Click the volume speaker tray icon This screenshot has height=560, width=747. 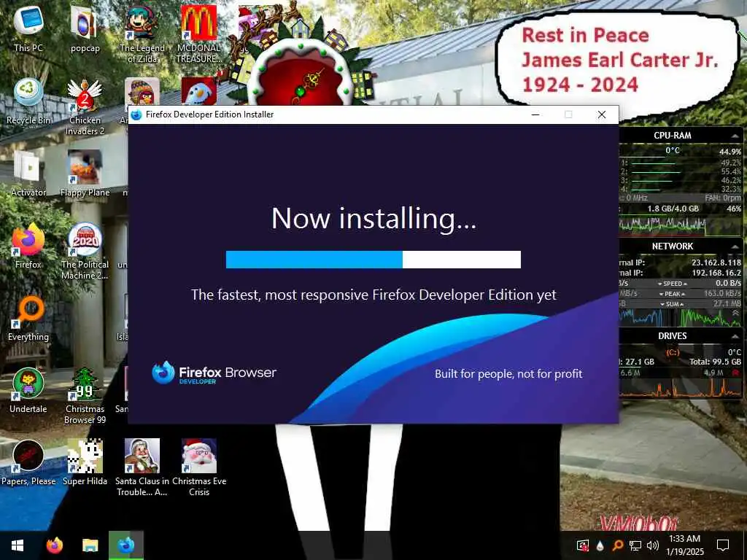(653, 545)
